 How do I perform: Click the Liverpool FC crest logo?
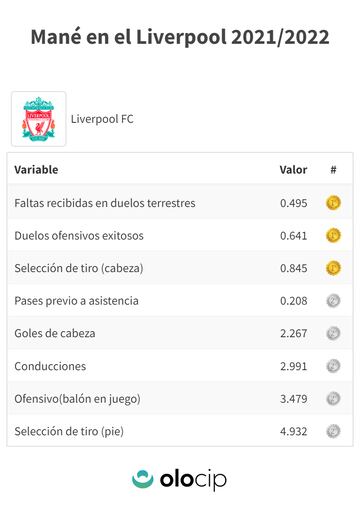tap(39, 119)
